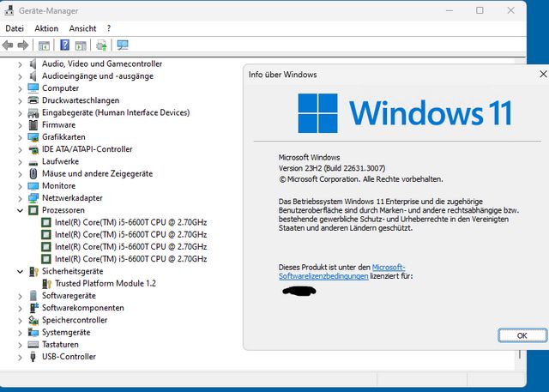The image size is (549, 392).
Task: Click the Device Manager title bar icon
Action: coord(9,10)
